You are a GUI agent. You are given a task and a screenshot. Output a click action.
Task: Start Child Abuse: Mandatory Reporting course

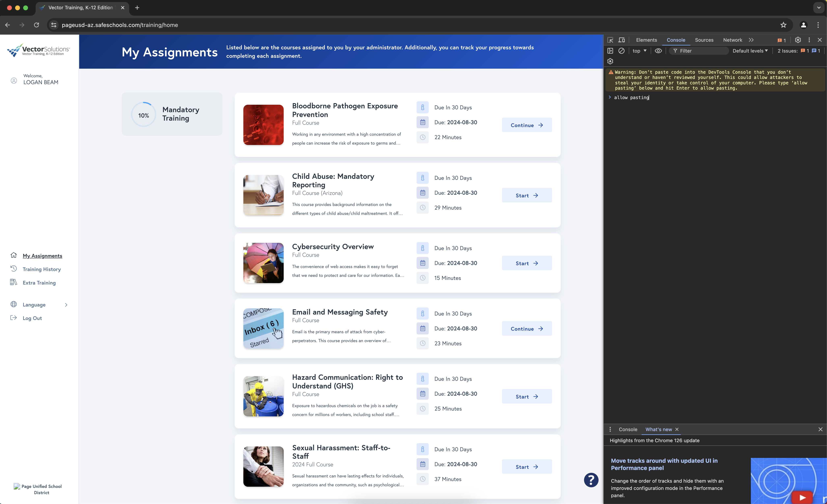(527, 195)
